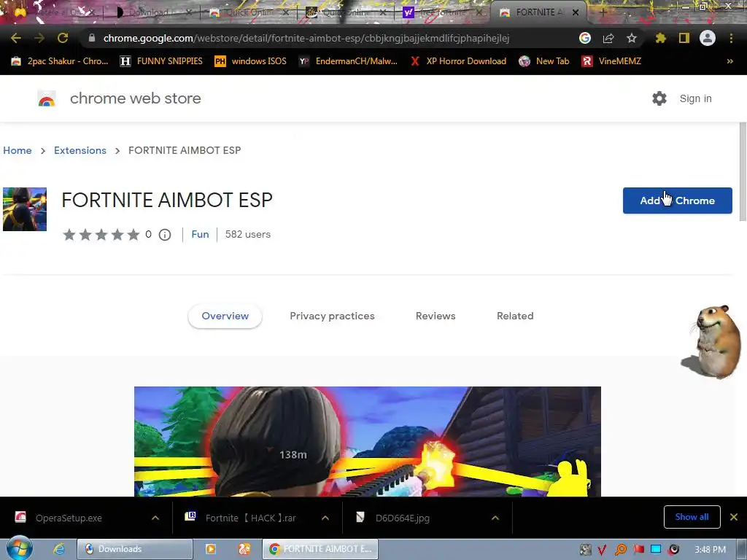Viewport: 747px width, 560px height.
Task: Go back using browser back arrow
Action: (16, 38)
